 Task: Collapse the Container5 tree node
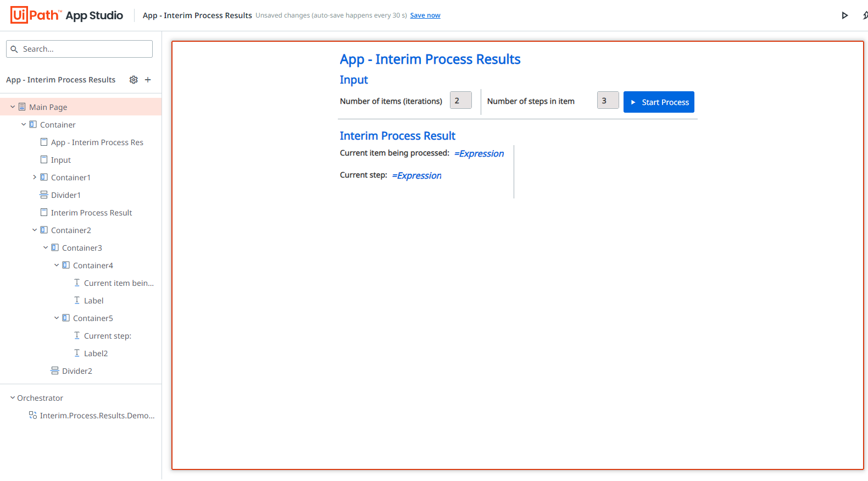tap(57, 318)
